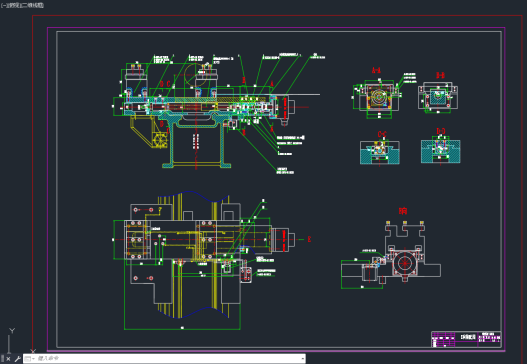
Task: Expand command history arrow at command line's right end
Action: click(x=302, y=359)
